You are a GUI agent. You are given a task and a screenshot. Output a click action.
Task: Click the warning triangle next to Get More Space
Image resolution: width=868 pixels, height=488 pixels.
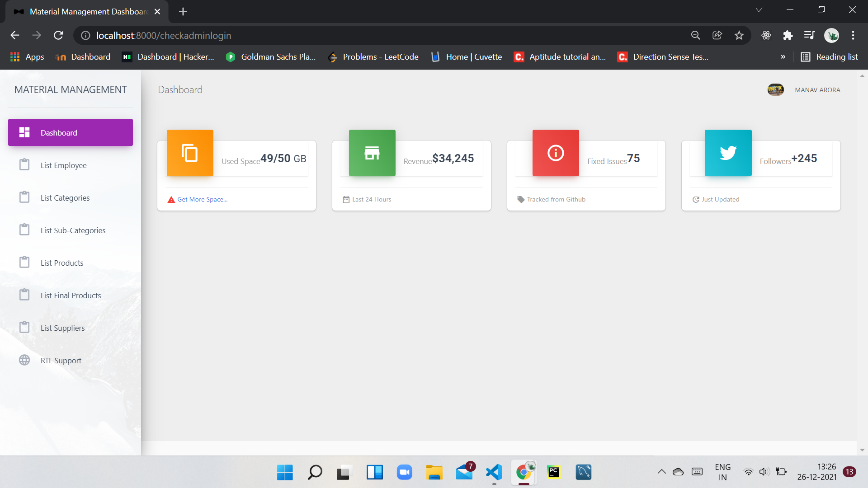(x=171, y=199)
